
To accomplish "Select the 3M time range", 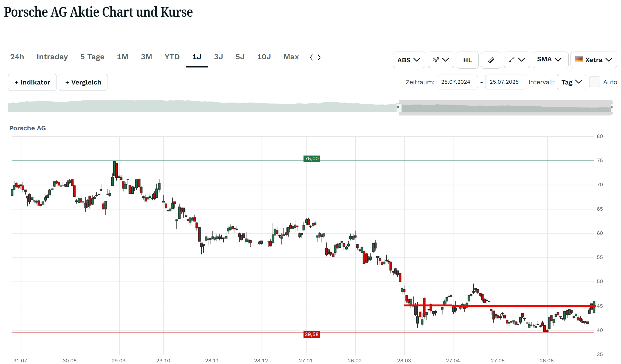I will click(x=146, y=57).
